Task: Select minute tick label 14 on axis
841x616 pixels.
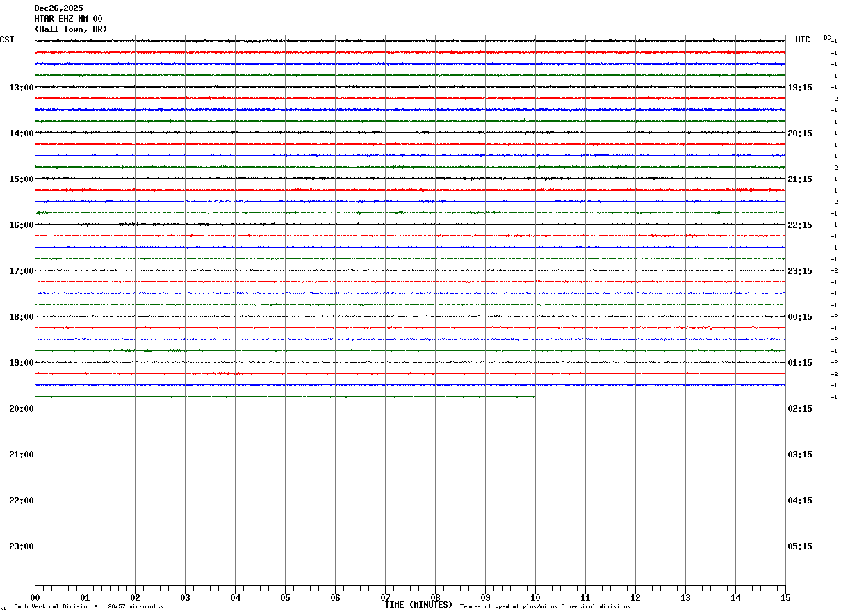Action: (735, 598)
